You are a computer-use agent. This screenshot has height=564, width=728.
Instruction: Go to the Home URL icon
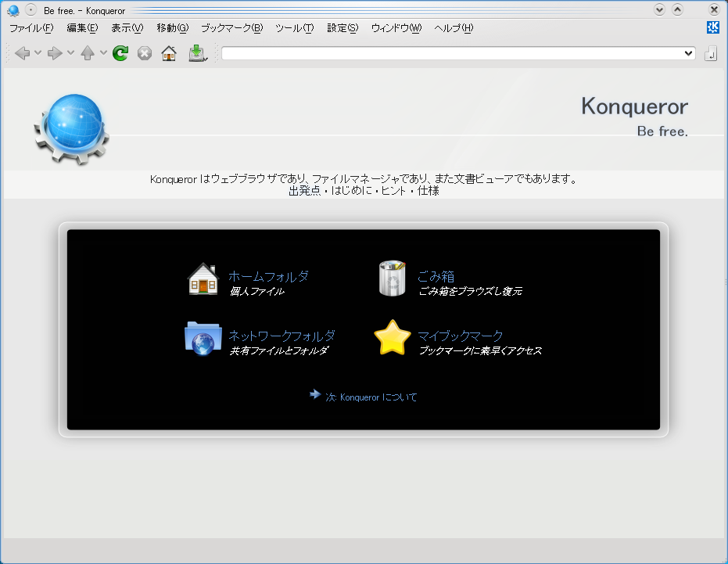pyautogui.click(x=169, y=53)
